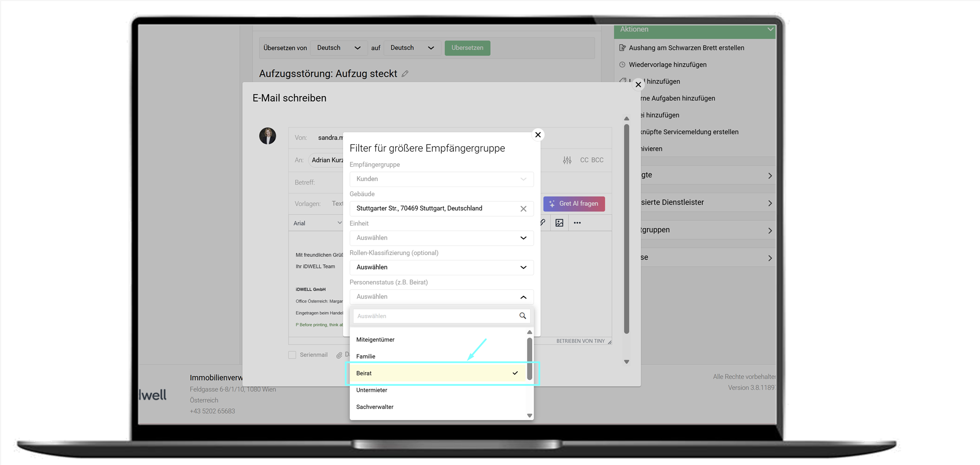The height and width of the screenshot is (465, 980).
Task: Close the Filter für größere Empfängergruppe dialog
Action: click(538, 134)
